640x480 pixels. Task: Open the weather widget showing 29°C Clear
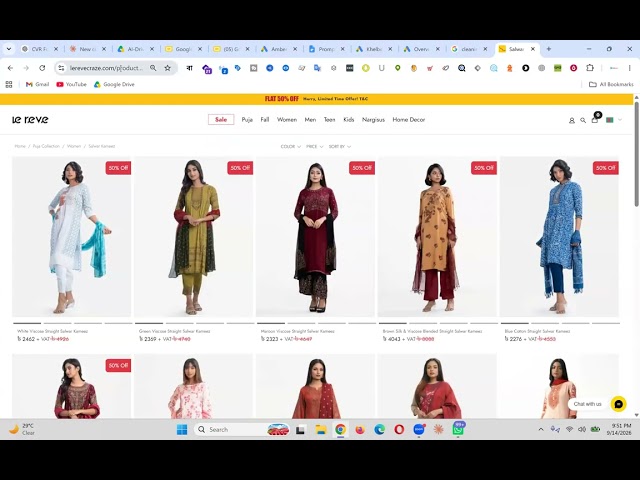tap(22, 429)
